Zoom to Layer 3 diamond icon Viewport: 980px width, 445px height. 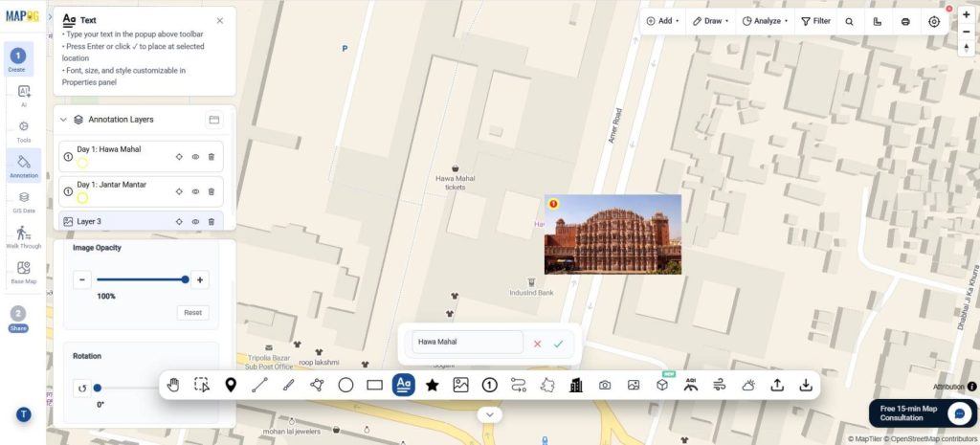click(x=179, y=221)
